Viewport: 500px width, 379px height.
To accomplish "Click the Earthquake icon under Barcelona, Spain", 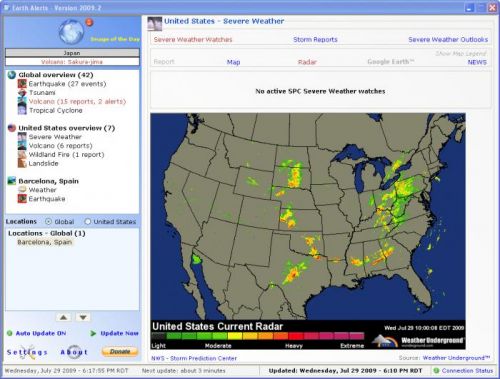I will (22, 199).
